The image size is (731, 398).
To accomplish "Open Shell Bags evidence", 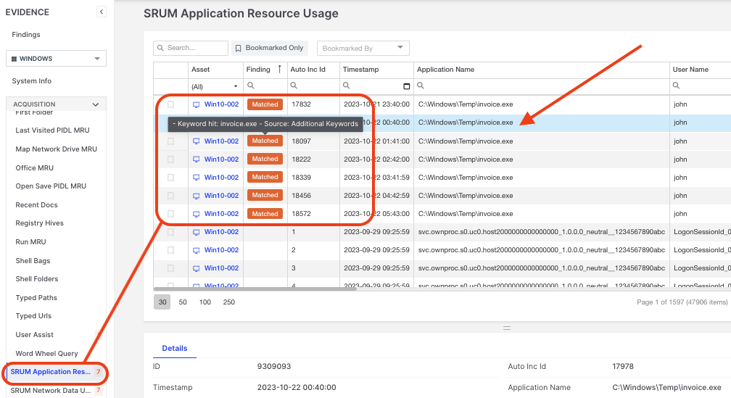I will tap(33, 261).
